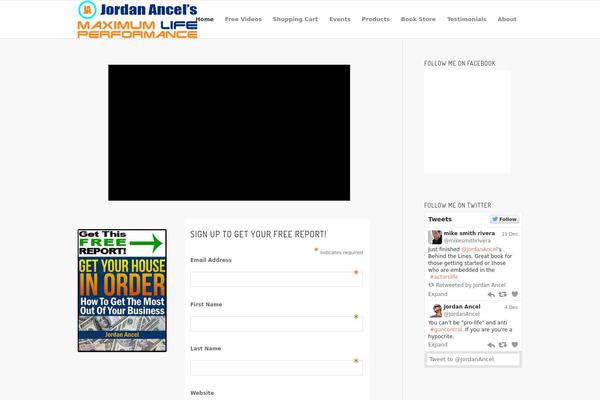The height and width of the screenshot is (400, 600).
Task: Click the Twitter Follow button
Action: click(x=504, y=219)
